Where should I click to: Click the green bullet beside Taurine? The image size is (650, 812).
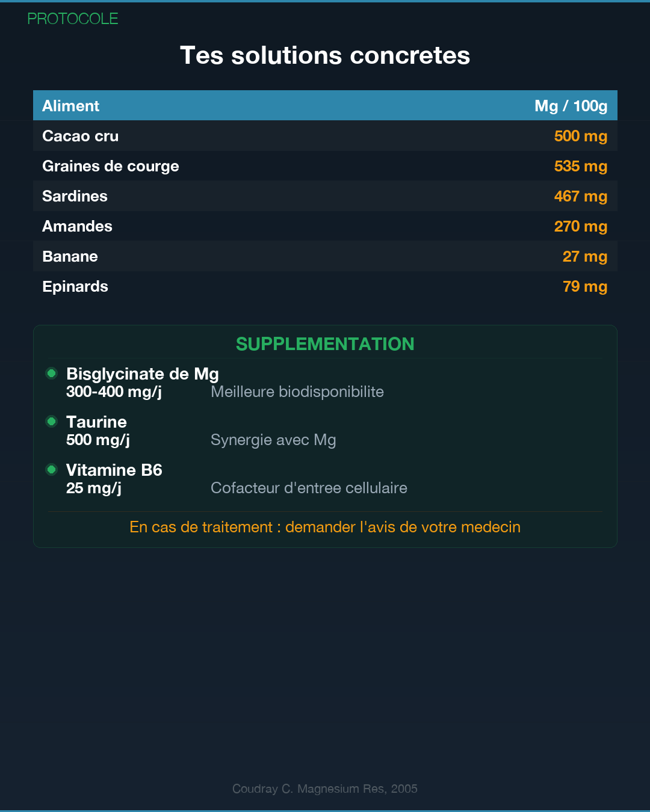click(x=52, y=422)
